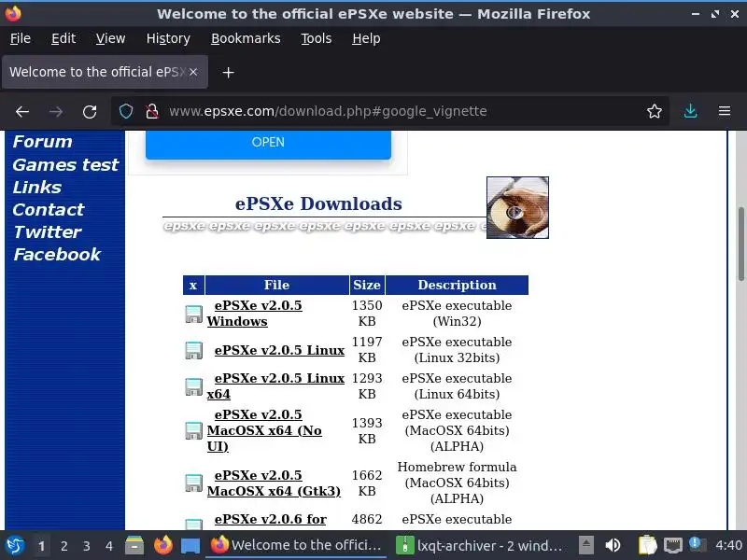Click the page vertical scrollbar thumb
This screenshot has width=747, height=560.
pos(741,244)
